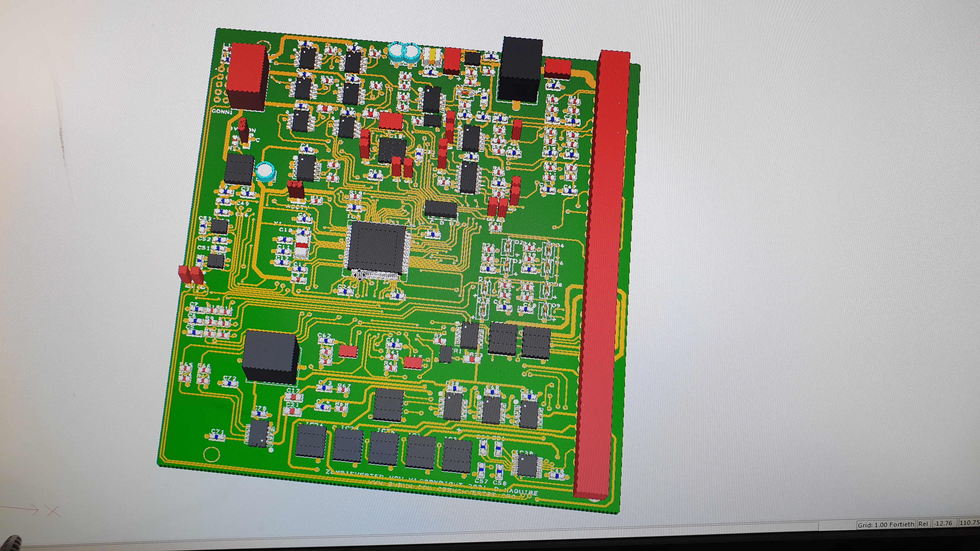The height and width of the screenshot is (551, 980).
Task: Click the C17 component below the transformer
Action: [294, 397]
